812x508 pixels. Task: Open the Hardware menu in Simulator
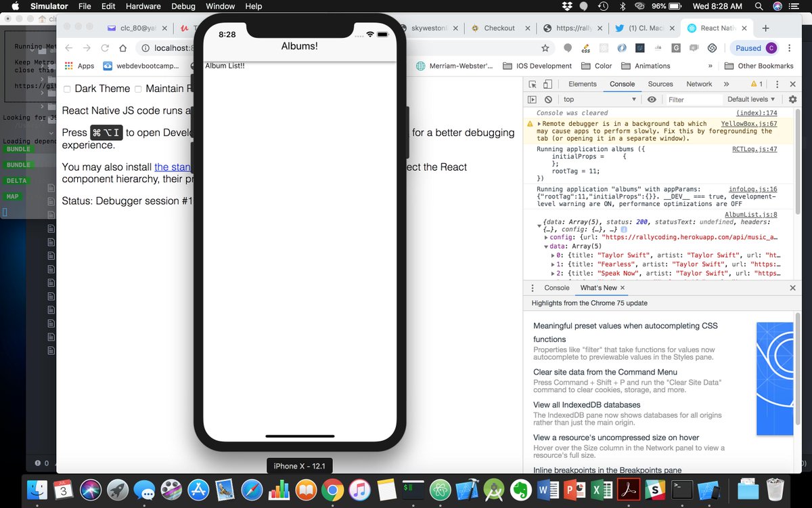[x=143, y=6]
